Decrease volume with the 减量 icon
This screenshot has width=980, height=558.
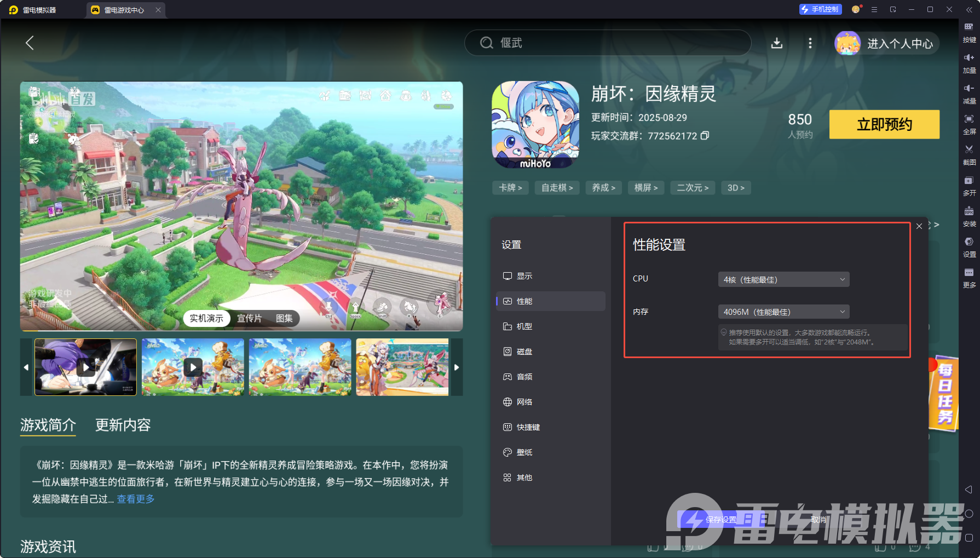pos(969,93)
